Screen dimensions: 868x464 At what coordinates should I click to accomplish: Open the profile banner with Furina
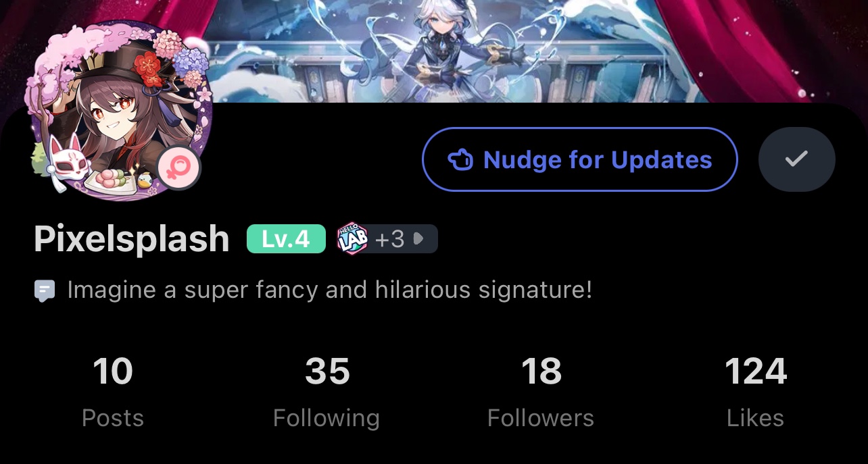[434, 51]
